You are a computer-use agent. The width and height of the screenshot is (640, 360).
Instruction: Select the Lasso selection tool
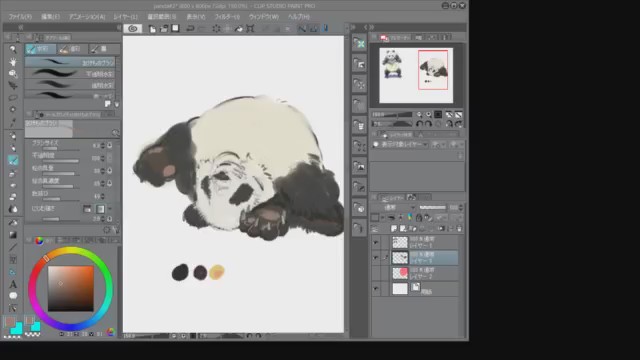[x=13, y=98]
